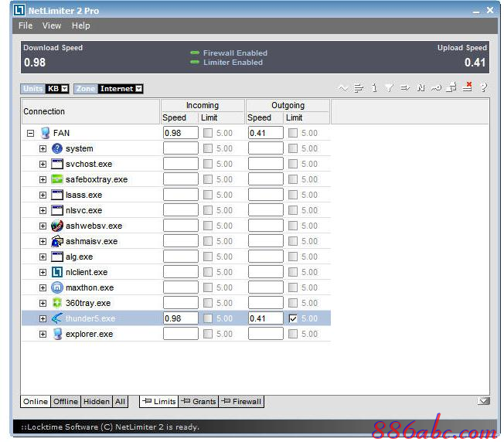Image resolution: width=504 pixels, height=442 pixels.
Task: Click the thunder5.exe bird icon
Action: (x=57, y=318)
